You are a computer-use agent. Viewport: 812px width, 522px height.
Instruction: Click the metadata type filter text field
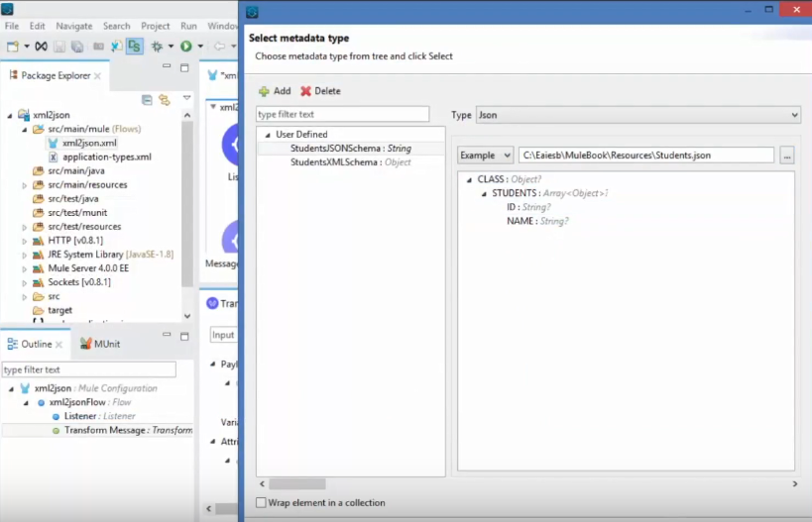(342, 114)
